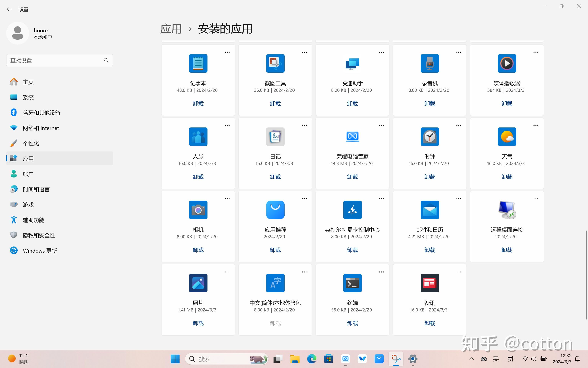This screenshot has height=368, width=588.
Task: Click the 应用 breadcrumb link
Action: tap(171, 29)
